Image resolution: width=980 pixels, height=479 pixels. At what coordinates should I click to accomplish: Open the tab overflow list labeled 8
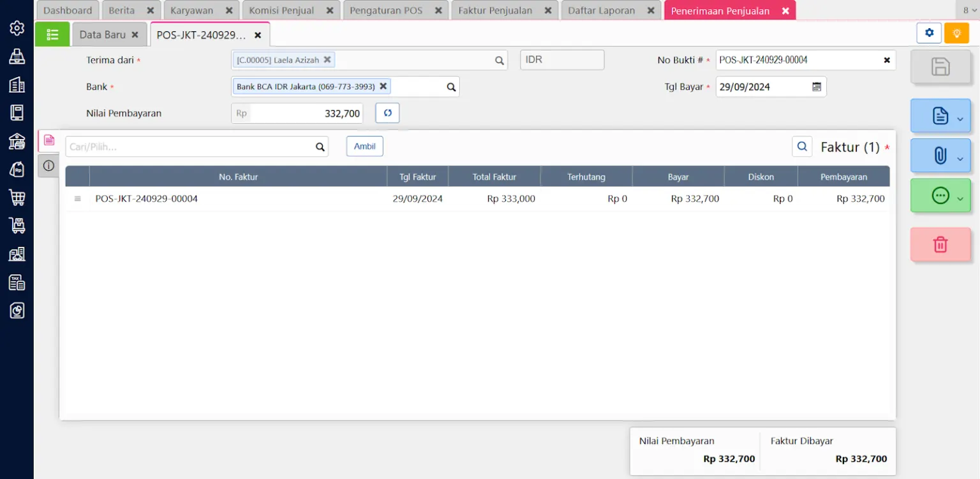tap(967, 11)
